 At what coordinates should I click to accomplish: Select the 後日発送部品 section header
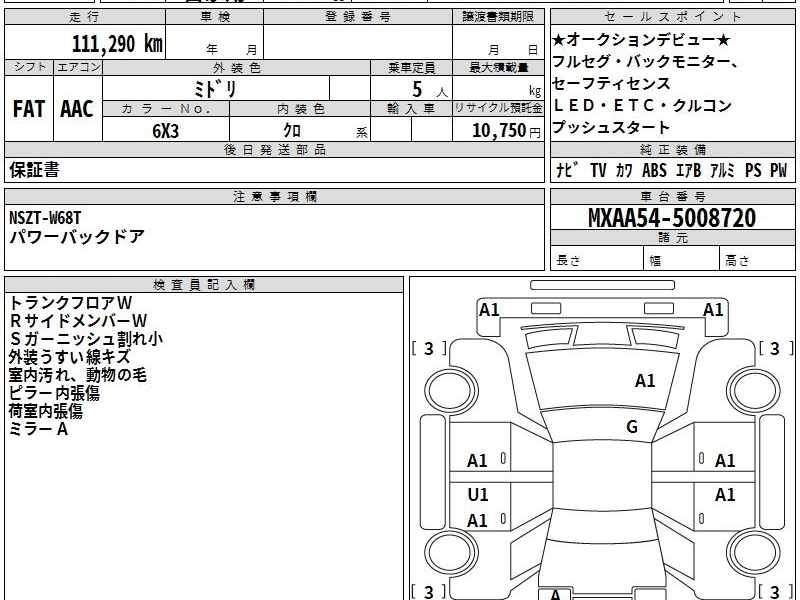point(274,149)
